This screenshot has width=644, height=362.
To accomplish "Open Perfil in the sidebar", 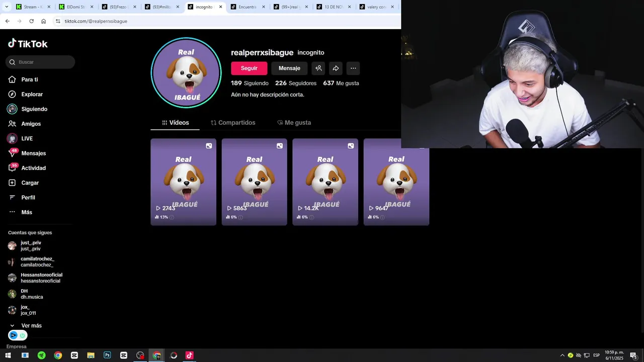I will [28, 198].
